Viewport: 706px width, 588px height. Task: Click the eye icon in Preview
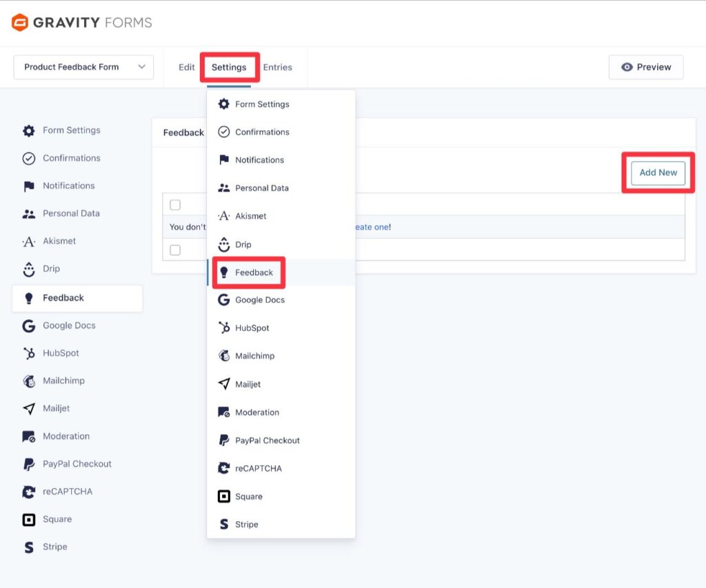click(627, 67)
